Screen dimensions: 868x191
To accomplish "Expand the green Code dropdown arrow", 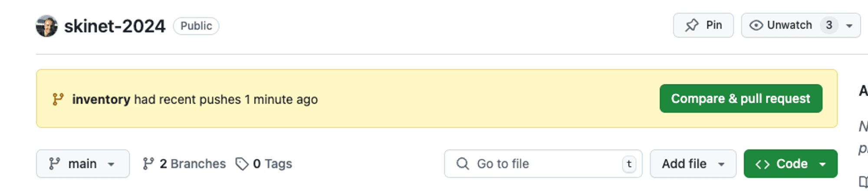I will (x=822, y=164).
